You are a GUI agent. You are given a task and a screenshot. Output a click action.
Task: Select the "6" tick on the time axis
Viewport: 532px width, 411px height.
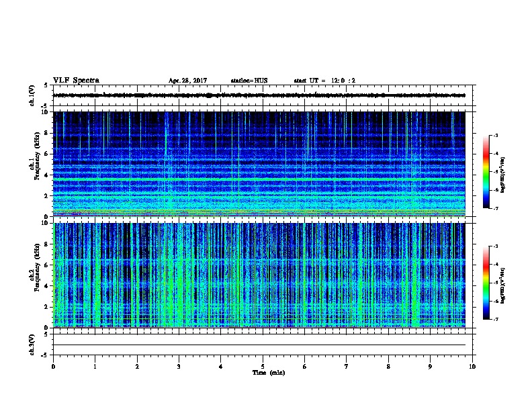305,367
